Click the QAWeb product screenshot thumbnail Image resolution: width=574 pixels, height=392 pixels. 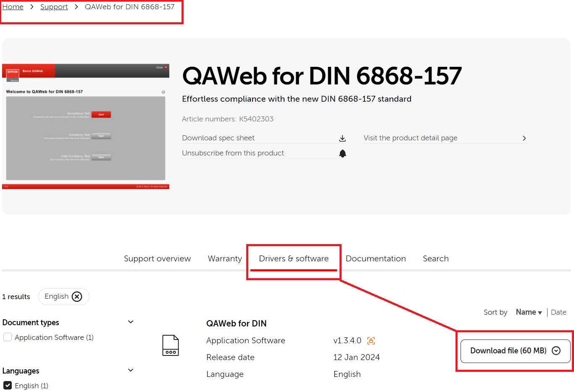point(86,126)
